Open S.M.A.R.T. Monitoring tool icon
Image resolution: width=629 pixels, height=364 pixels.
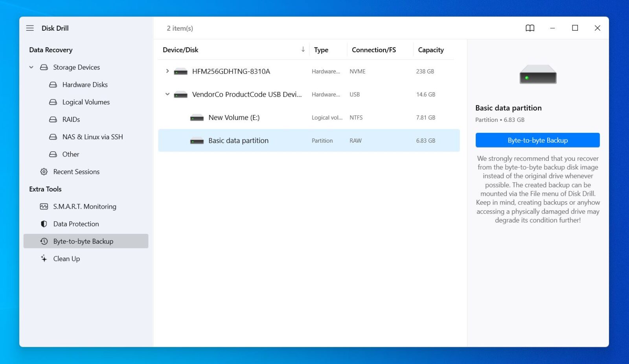click(x=44, y=206)
